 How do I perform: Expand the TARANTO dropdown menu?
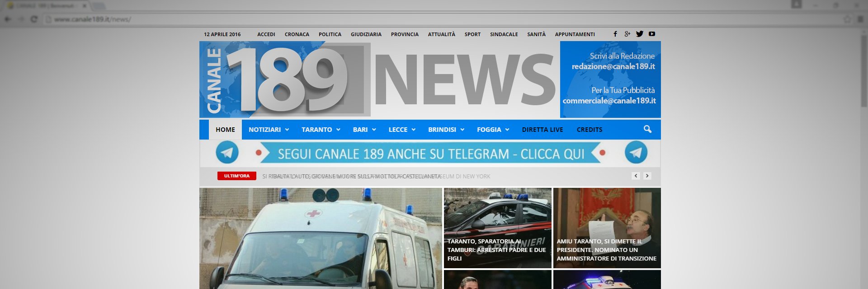pyautogui.click(x=321, y=130)
